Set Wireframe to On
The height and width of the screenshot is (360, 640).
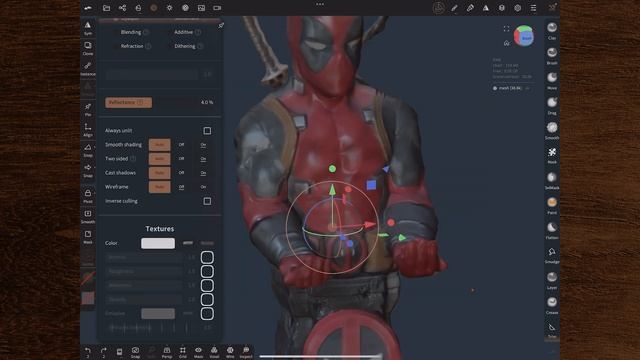click(203, 187)
